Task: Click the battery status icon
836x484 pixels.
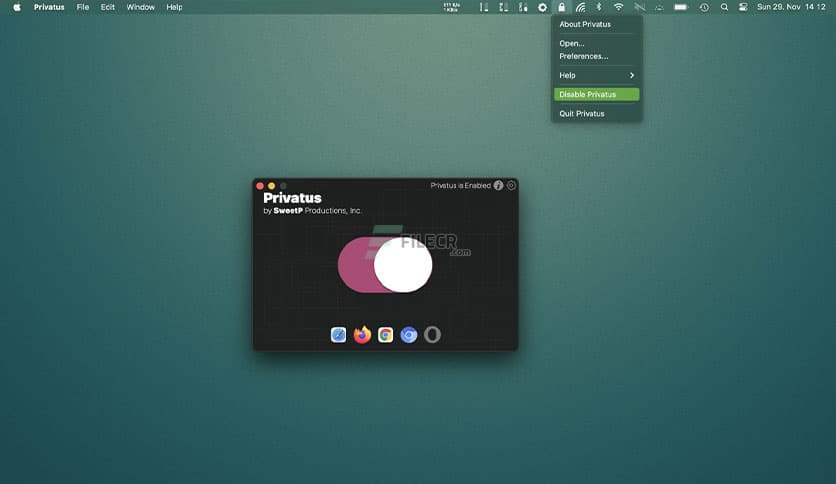Action: [x=681, y=7]
